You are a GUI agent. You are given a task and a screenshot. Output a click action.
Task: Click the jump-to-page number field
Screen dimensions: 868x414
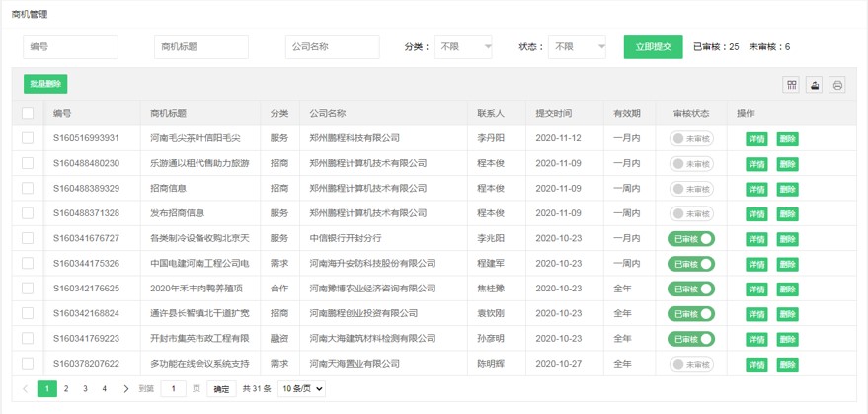pos(173,389)
